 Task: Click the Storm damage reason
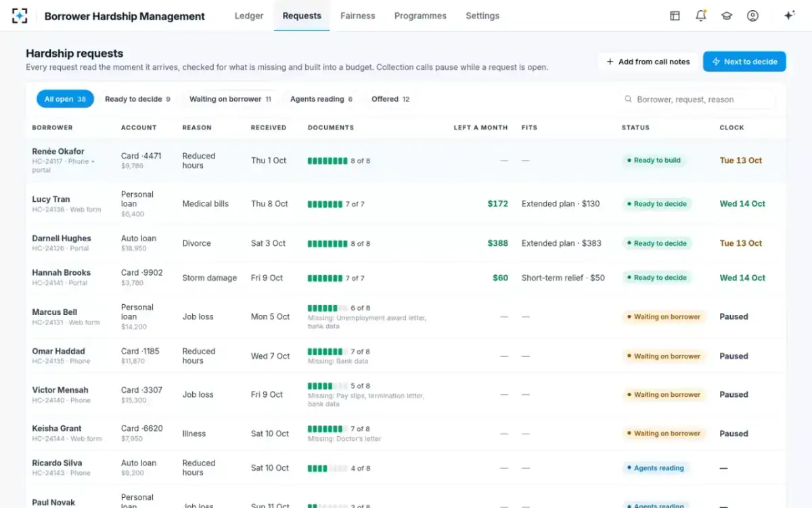tap(209, 278)
